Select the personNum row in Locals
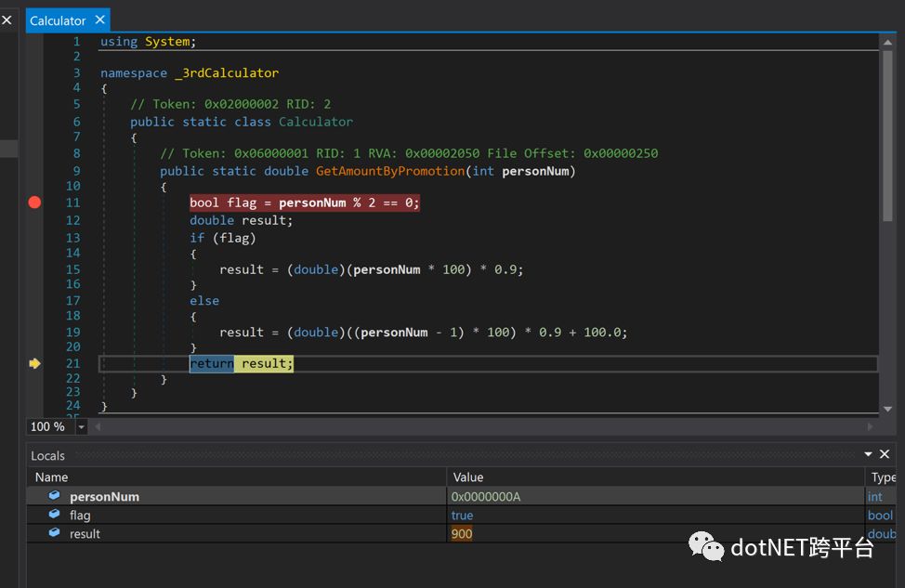The height and width of the screenshot is (588, 905). tap(461, 496)
